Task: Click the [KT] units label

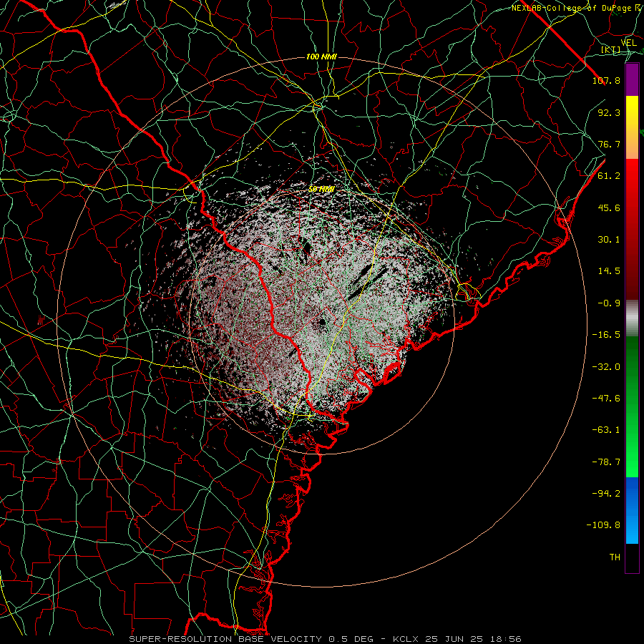Action: [x=610, y=49]
